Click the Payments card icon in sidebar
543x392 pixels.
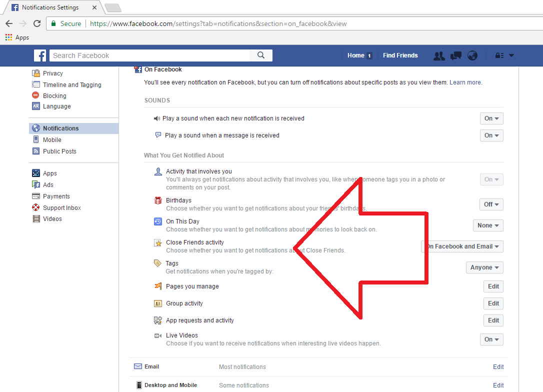tap(36, 196)
